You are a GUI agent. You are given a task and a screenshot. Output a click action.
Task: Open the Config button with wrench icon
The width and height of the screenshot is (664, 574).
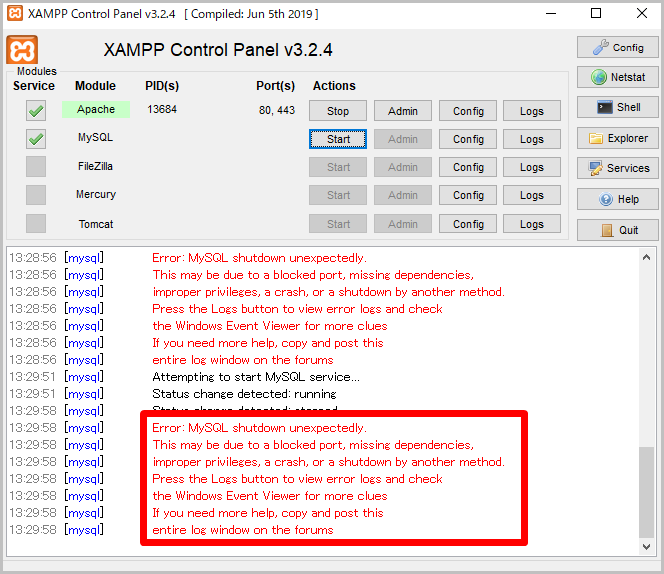point(617,47)
